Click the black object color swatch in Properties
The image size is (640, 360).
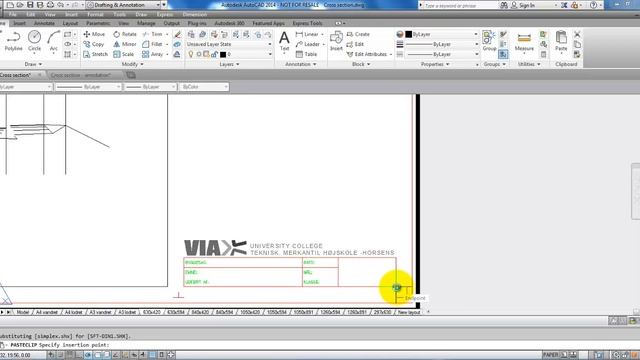pyautogui.click(x=409, y=34)
